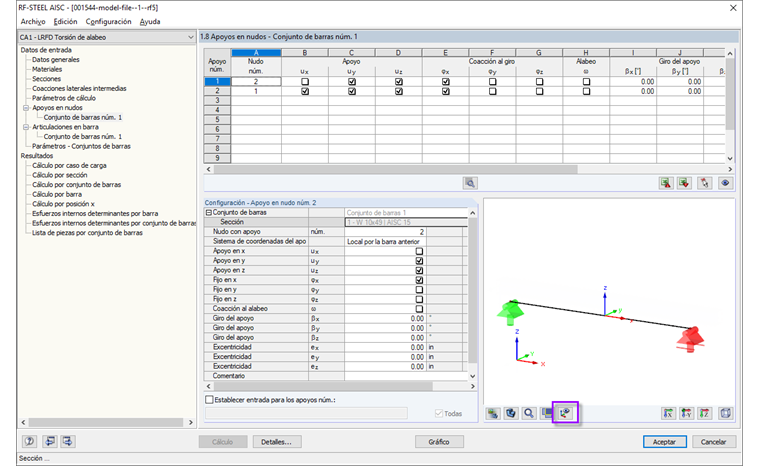This screenshot has height=466, width=760.
Task: Select row header 3 in support table
Action: 217,100
